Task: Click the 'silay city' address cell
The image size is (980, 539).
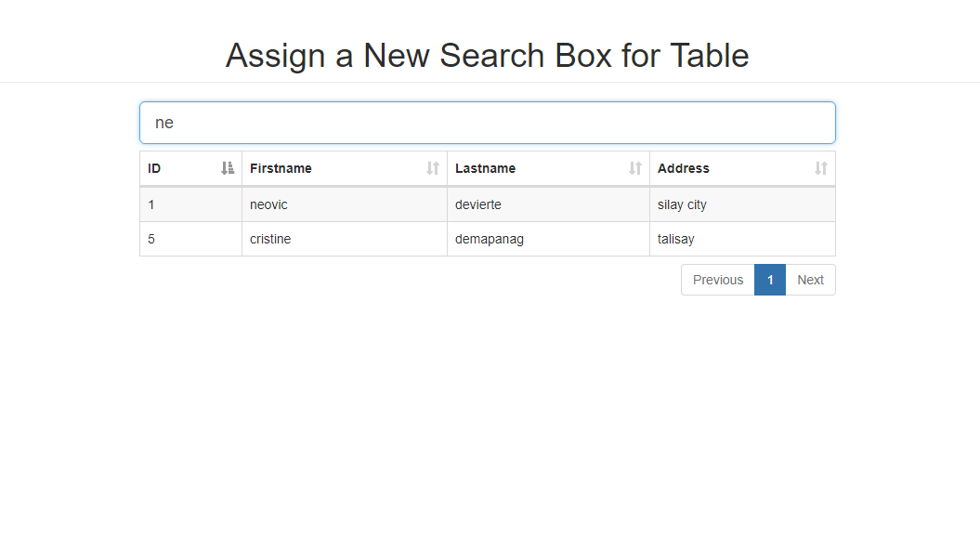Action: click(x=742, y=204)
